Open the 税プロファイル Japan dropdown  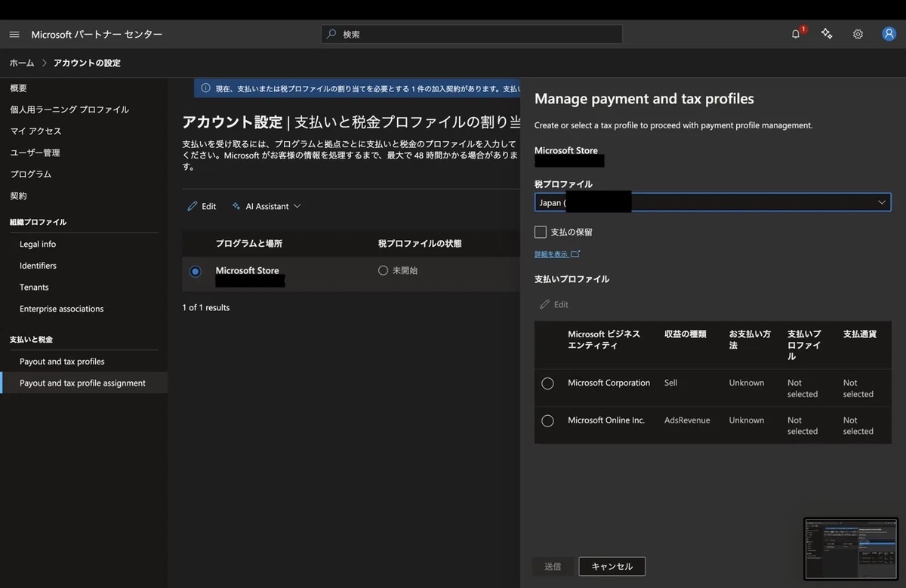tap(713, 202)
